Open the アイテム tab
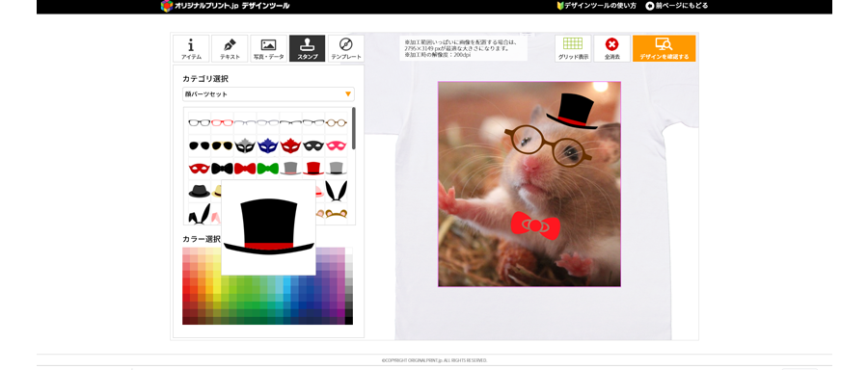The height and width of the screenshot is (370, 868). [191, 49]
